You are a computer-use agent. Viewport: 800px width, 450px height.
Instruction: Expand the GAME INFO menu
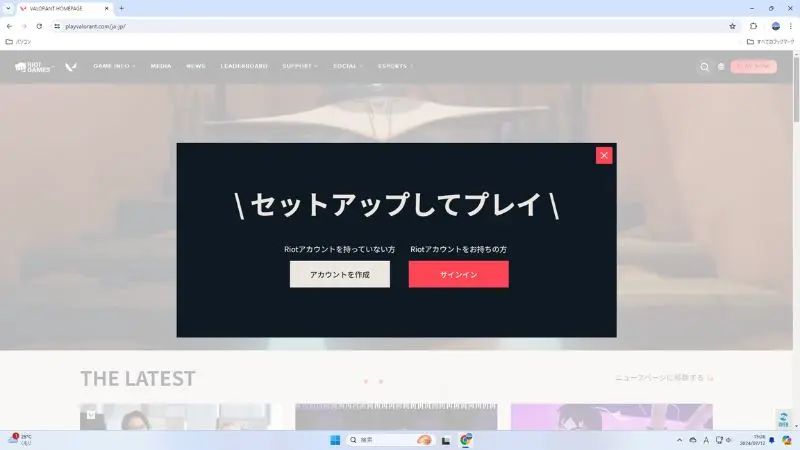pos(114,66)
